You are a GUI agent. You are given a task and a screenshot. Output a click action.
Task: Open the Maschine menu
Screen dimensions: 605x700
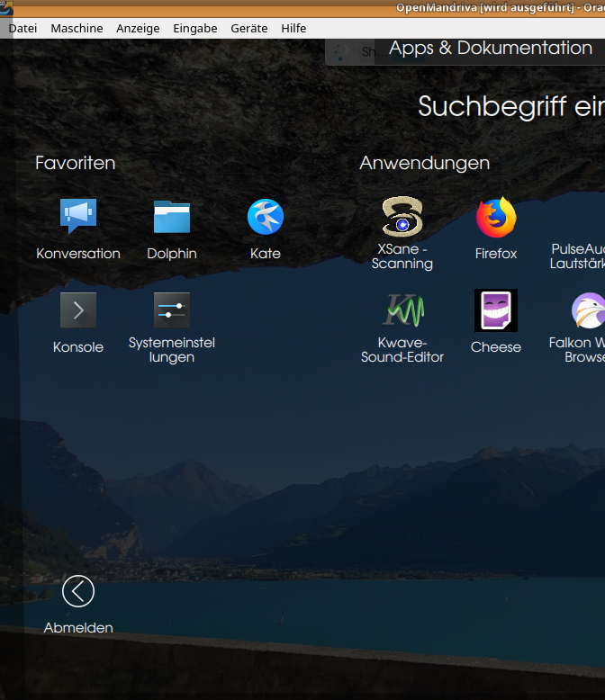click(x=77, y=28)
